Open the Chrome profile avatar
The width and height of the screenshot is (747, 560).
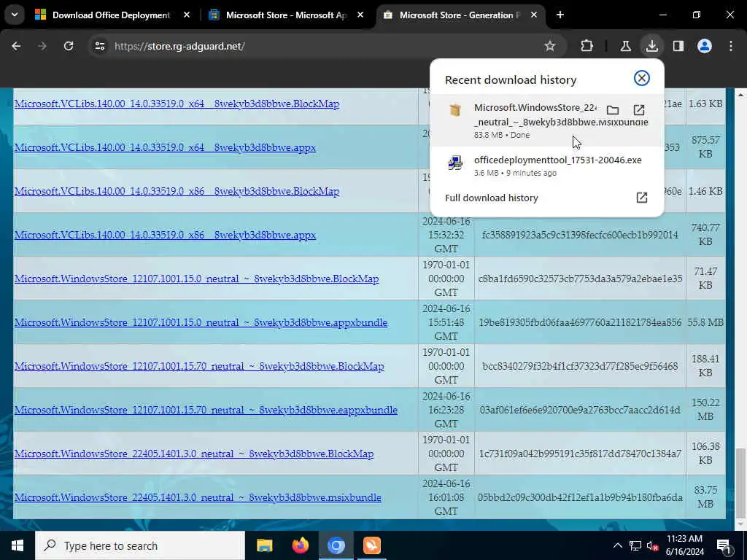coord(705,46)
